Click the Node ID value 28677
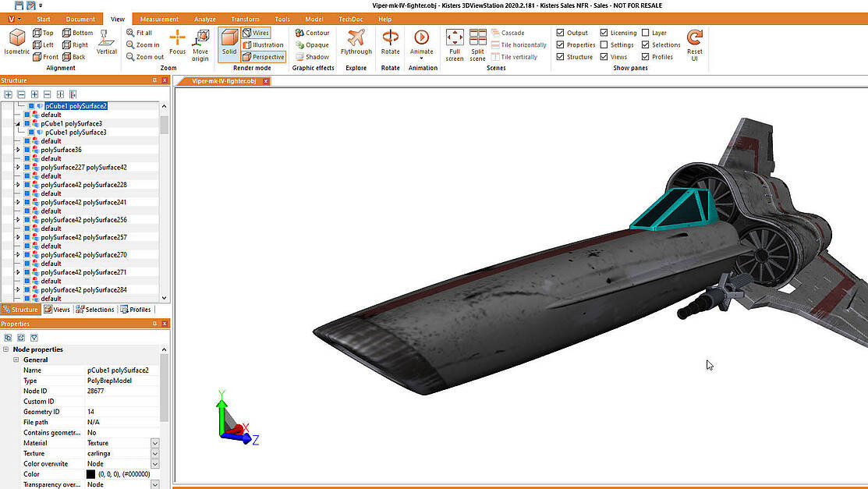 (x=96, y=391)
